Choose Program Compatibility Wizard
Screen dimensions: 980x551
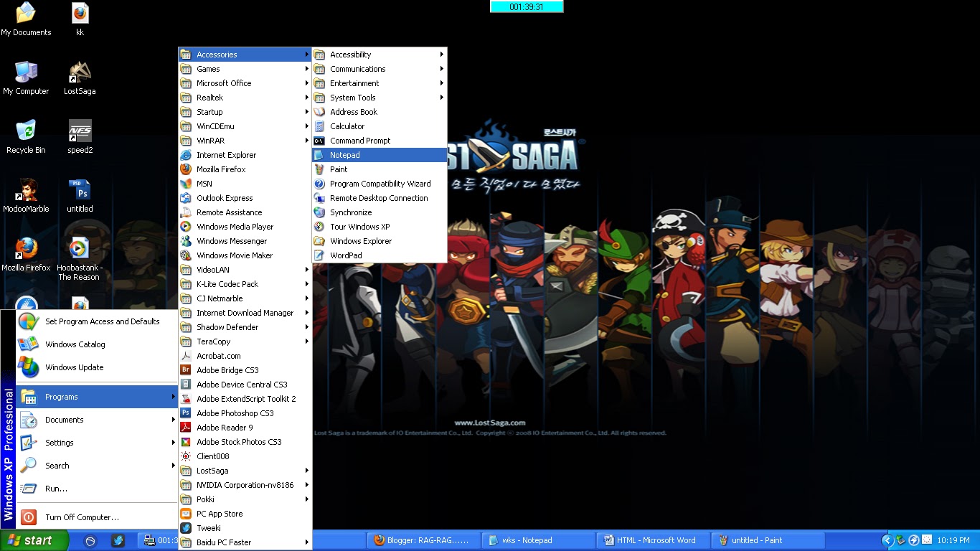coord(380,184)
